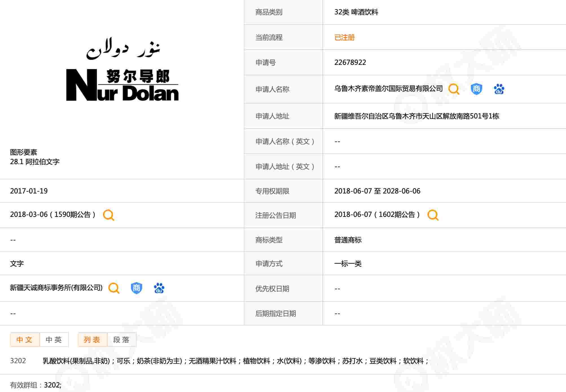Click the applicant name 乌鲁木齐素帝盖尔国际贸易有限公司
The image size is (566, 392).
point(388,89)
